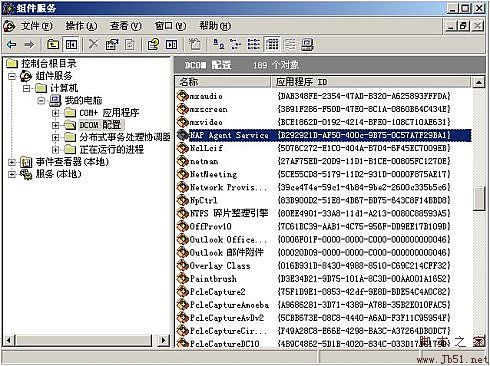Select the NTFS 碎片整理引擎 entry
Screen dimensions: 490x366
point(229,213)
